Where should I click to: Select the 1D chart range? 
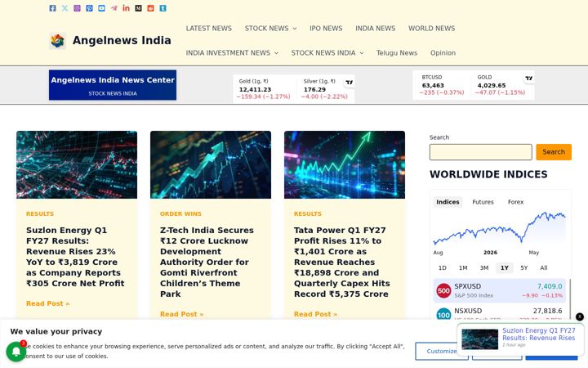pyautogui.click(x=443, y=267)
